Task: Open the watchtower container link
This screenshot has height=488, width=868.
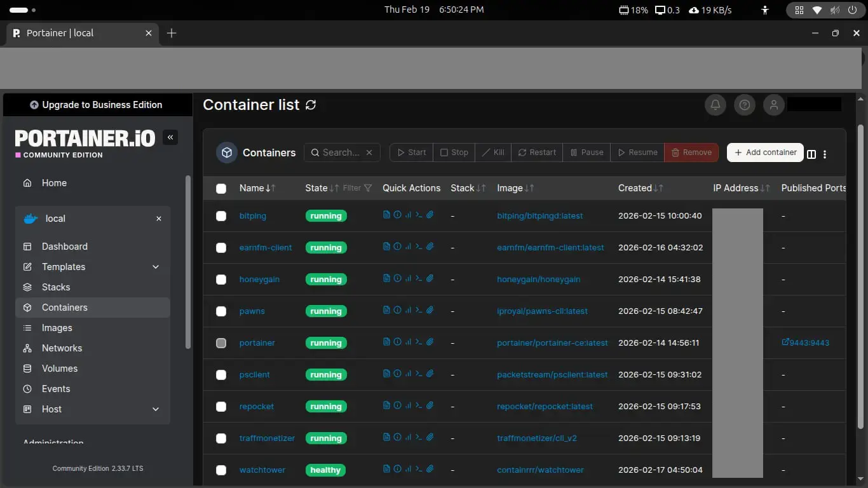Action: 262,470
